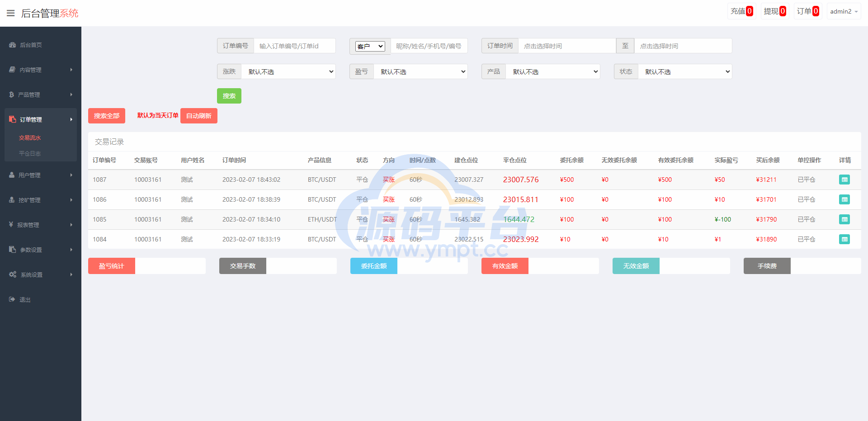Click the 报表管理 yen icon
Image resolution: width=868 pixels, height=421 pixels.
point(11,224)
